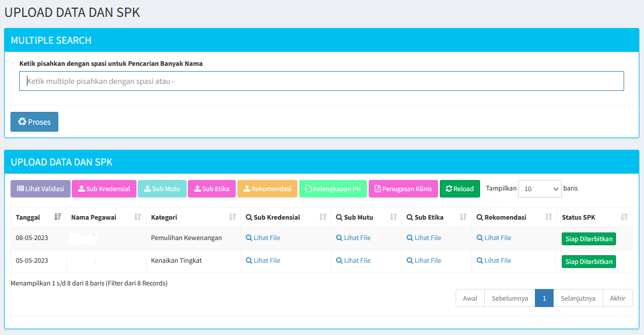
Task: Click the Tanggal column sort icon
Action: [57, 217]
